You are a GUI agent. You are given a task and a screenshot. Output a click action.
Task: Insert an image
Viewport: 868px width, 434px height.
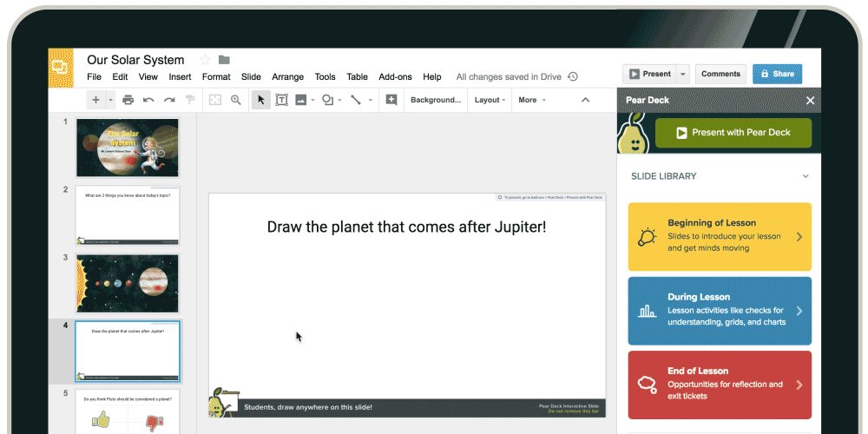click(x=300, y=100)
